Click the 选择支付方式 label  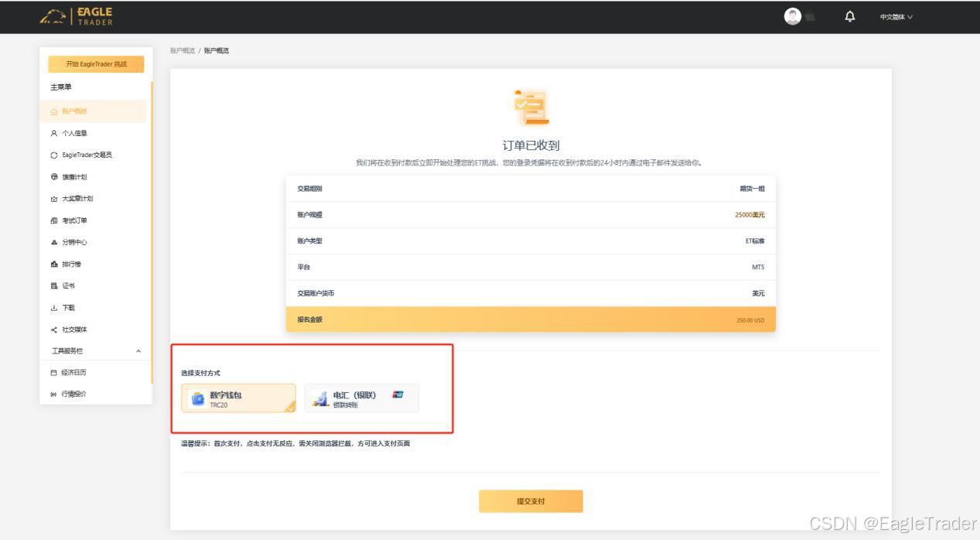200,373
